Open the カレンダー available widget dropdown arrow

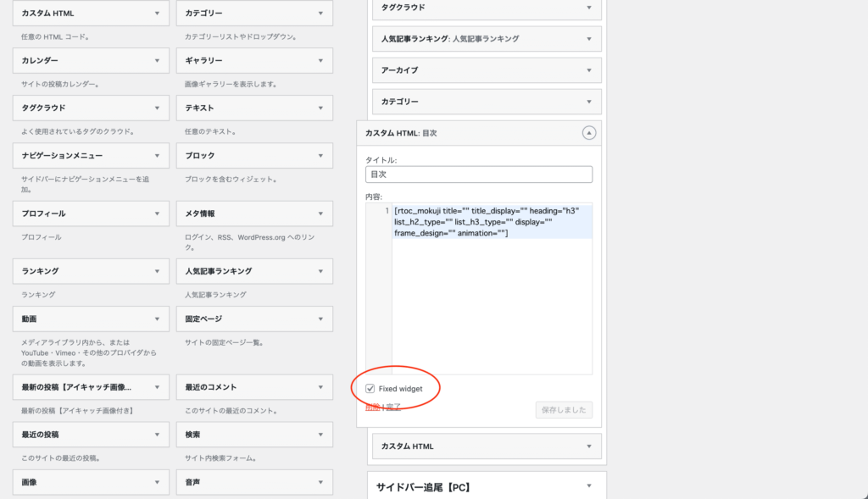157,61
